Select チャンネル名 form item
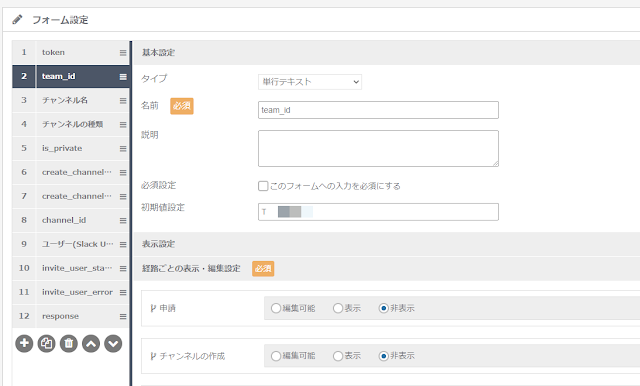The width and height of the screenshot is (640, 386). (x=71, y=100)
